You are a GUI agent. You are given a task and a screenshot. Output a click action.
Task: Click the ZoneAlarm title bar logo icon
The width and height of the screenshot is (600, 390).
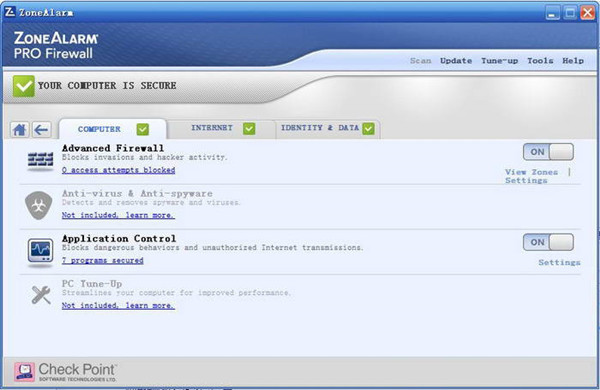(x=10, y=12)
